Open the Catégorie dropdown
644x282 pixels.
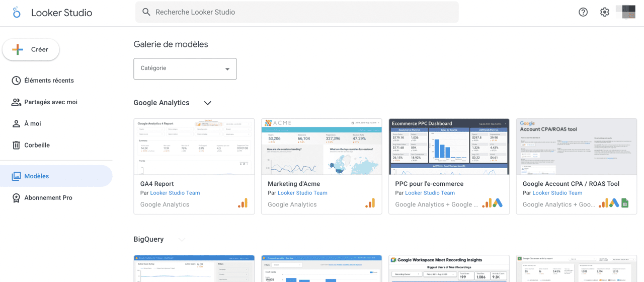(x=185, y=69)
